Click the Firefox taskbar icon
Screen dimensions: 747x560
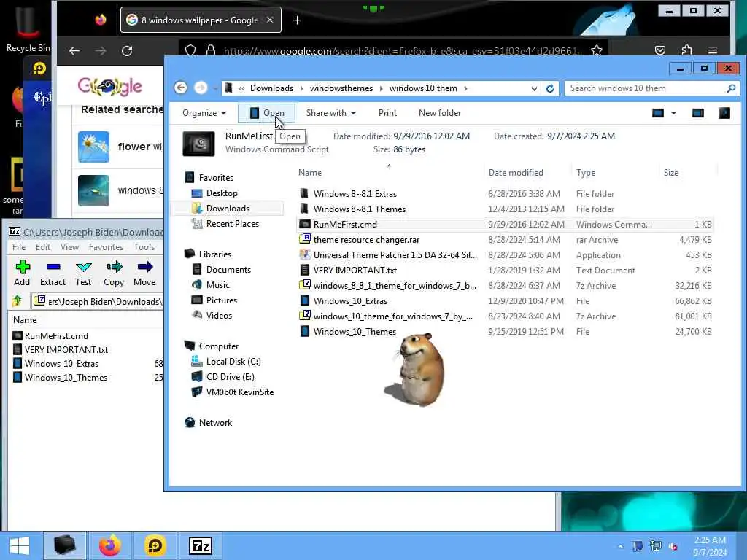click(x=110, y=545)
